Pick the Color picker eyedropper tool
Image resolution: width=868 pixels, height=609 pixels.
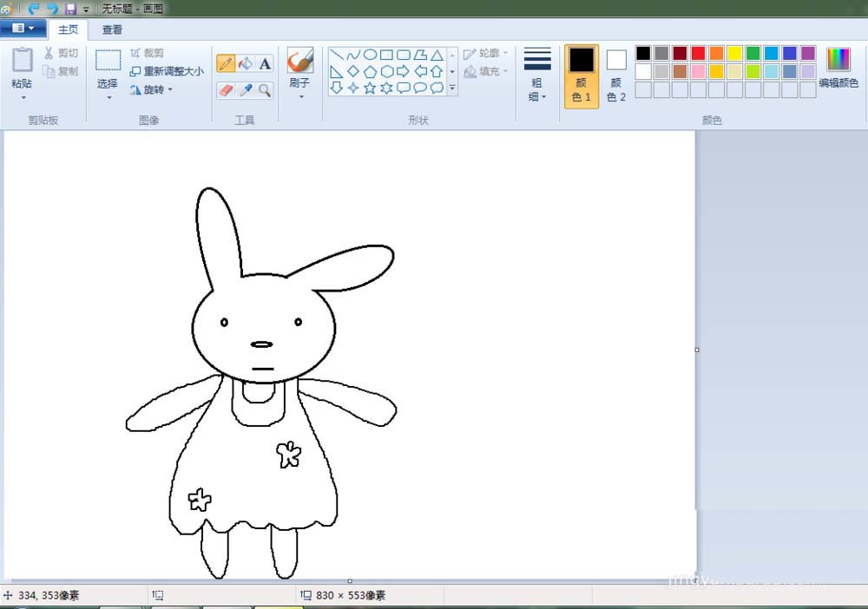pos(246,89)
